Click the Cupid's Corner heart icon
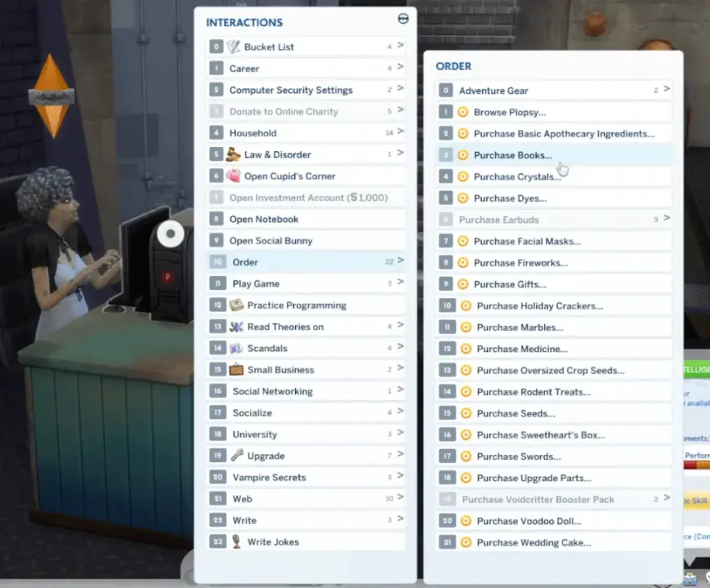 point(233,176)
